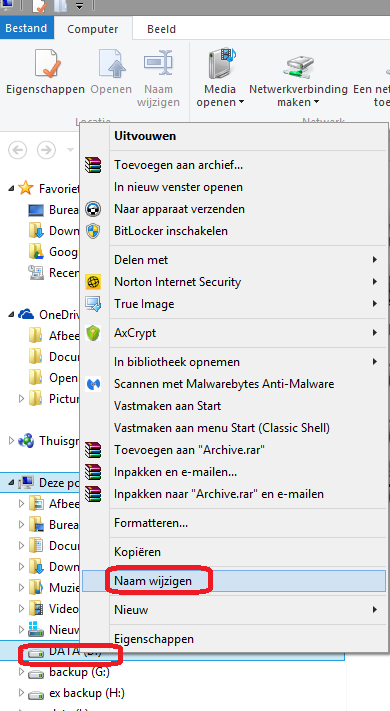The image size is (390, 711).
Task: Click the Back navigation arrow button
Action: [x=18, y=150]
